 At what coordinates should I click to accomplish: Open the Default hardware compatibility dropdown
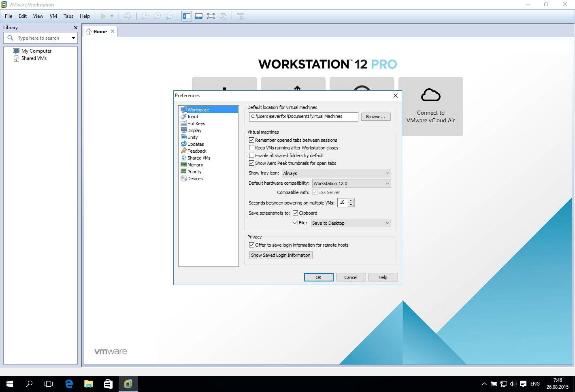pos(351,183)
